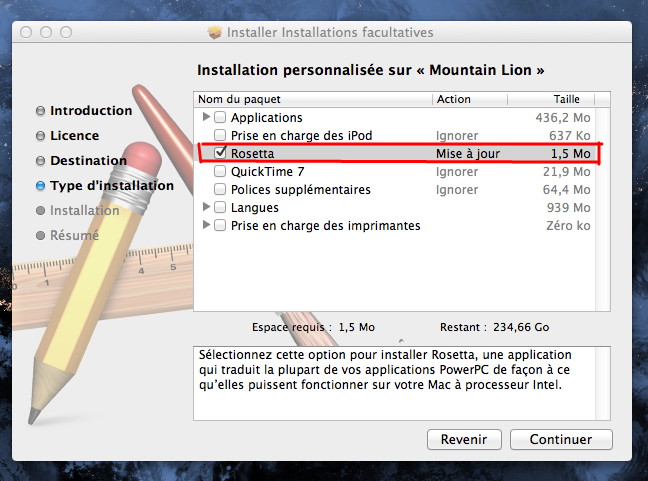Viewport: 648px width, 481px height.
Task: Click the 64,4 Mo size value
Action: 566,190
